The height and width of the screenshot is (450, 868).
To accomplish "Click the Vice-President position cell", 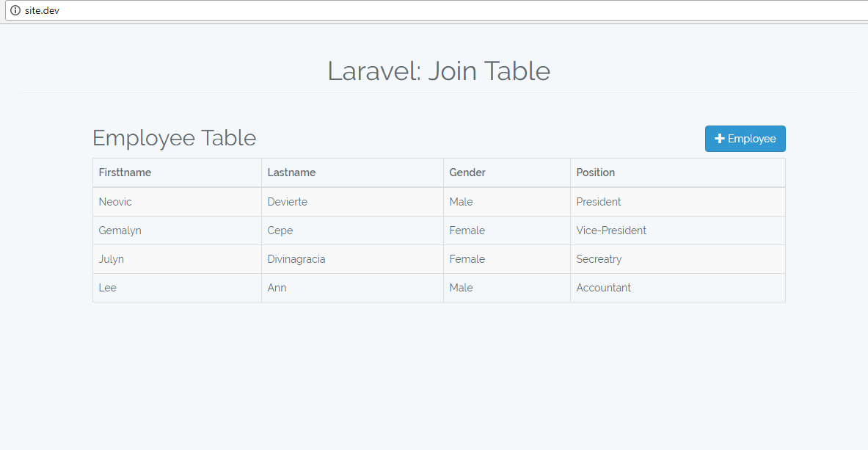I will tap(678, 231).
